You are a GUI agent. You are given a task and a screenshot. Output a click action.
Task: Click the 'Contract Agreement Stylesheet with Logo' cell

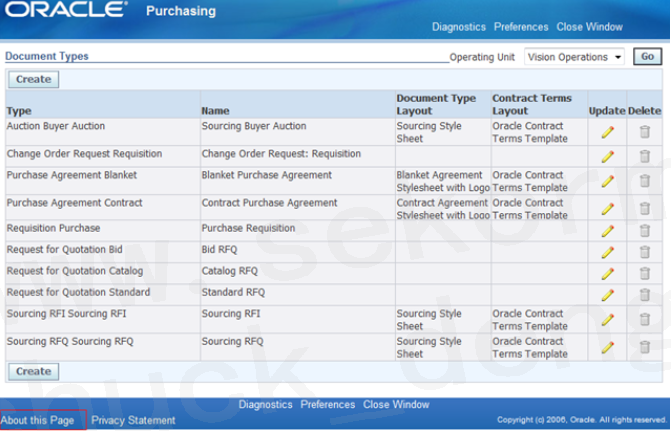coord(443,209)
